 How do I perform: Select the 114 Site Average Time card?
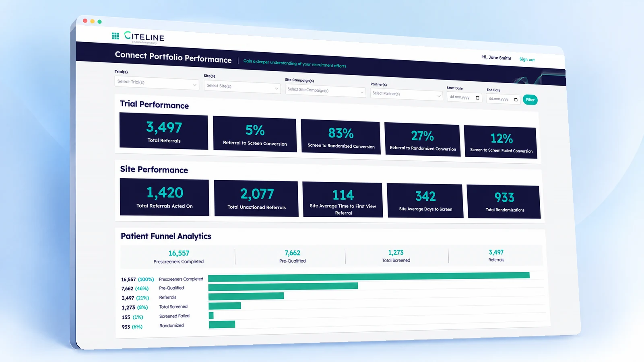coord(343,200)
